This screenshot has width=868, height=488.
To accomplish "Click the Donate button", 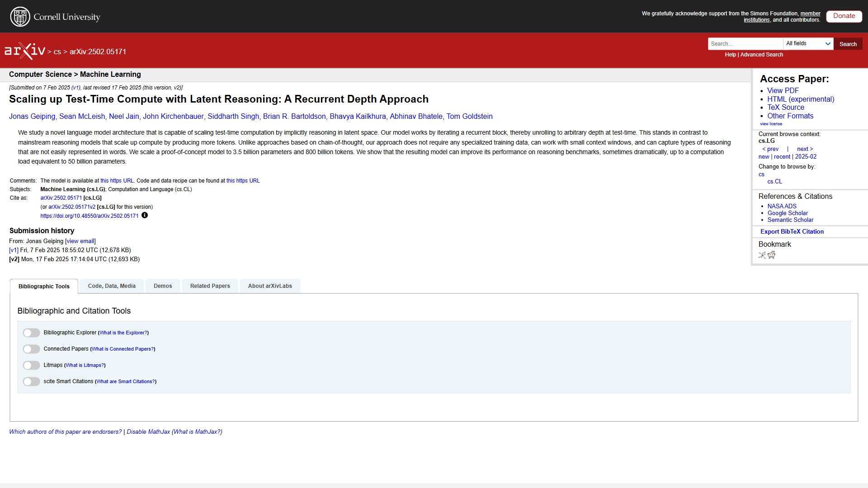I will pyautogui.click(x=844, y=16).
